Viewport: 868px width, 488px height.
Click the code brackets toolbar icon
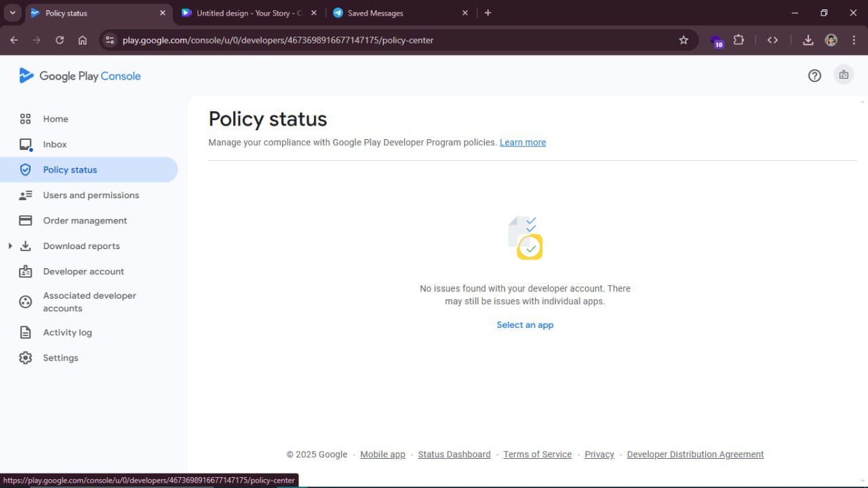(x=772, y=40)
